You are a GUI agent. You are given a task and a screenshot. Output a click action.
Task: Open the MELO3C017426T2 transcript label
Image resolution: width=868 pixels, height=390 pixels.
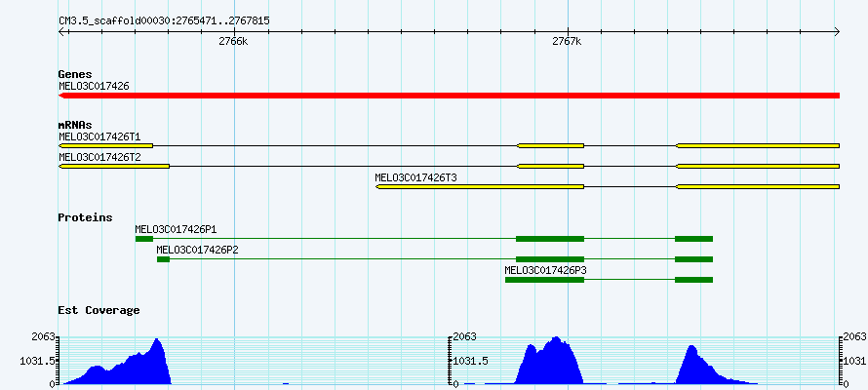[x=99, y=157]
